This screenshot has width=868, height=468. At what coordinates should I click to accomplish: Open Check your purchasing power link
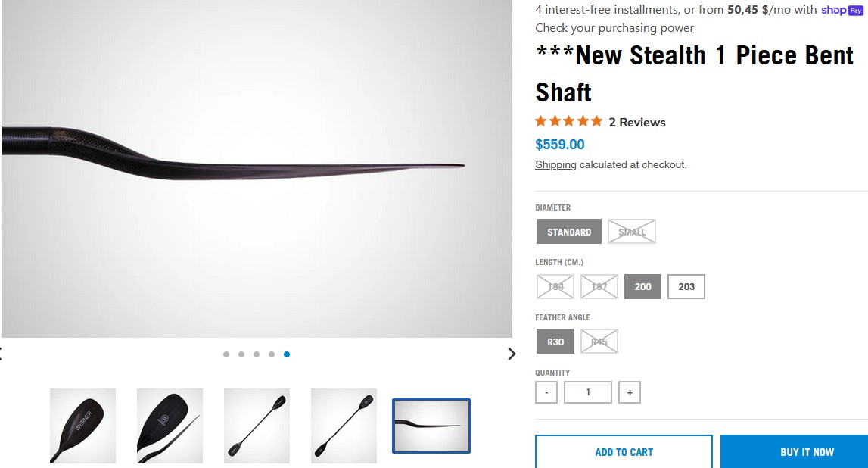click(x=614, y=28)
